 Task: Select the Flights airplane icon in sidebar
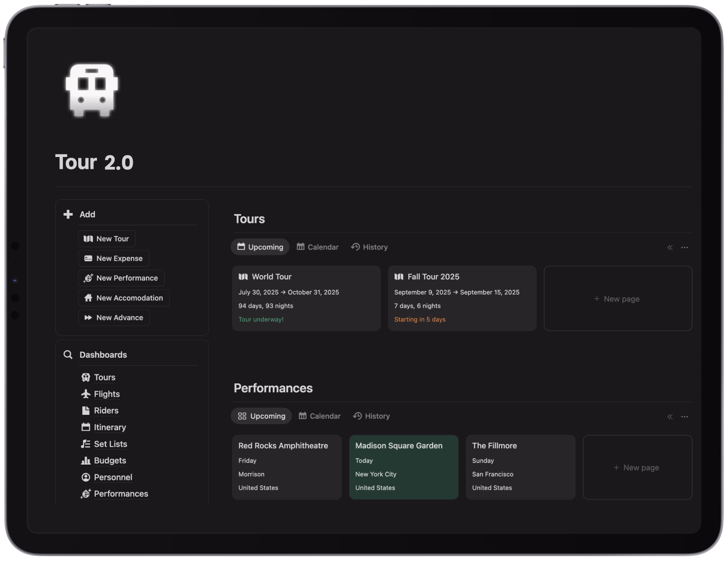[86, 394]
